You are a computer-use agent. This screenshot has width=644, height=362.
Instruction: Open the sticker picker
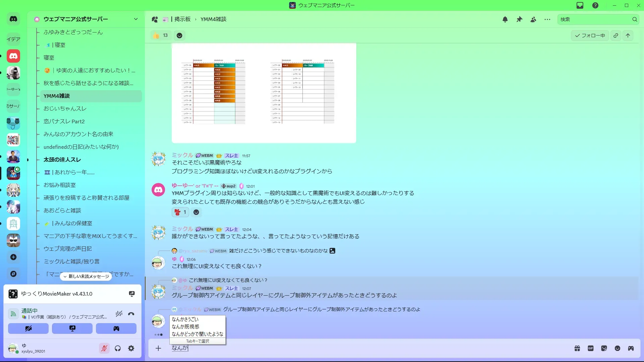tap(604, 348)
